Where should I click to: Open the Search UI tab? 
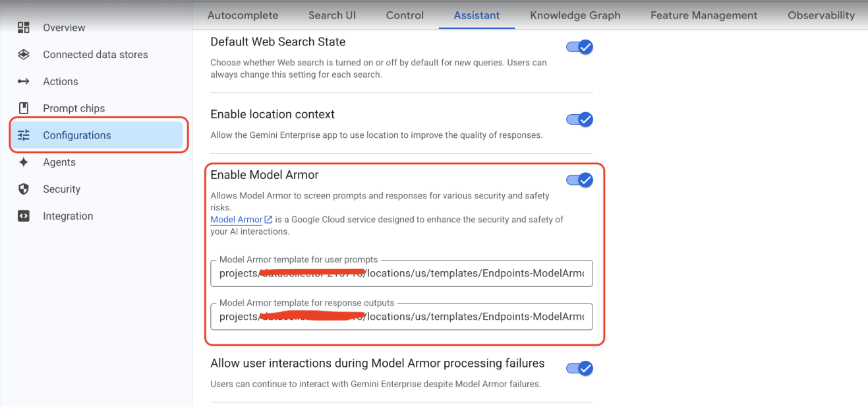332,15
